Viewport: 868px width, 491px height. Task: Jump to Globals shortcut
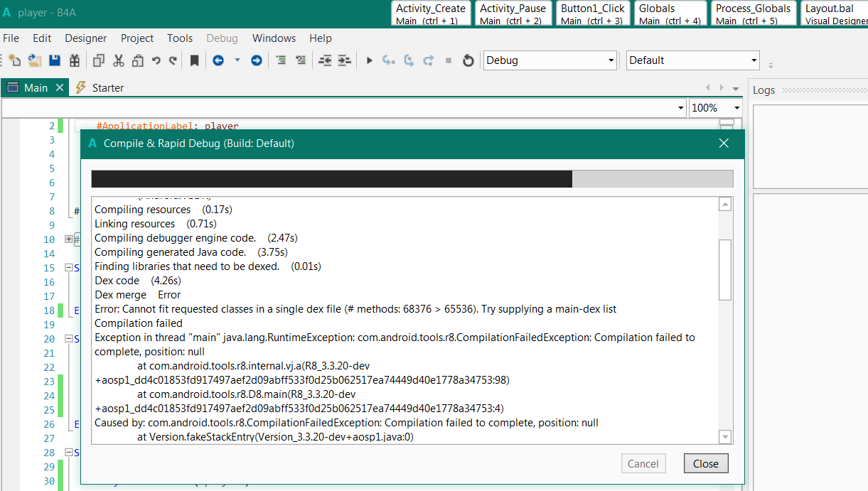tap(671, 14)
